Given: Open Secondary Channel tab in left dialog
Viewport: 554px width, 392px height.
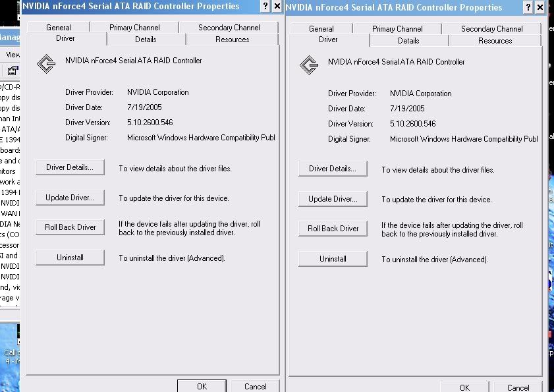Looking at the screenshot, I should pyautogui.click(x=229, y=28).
